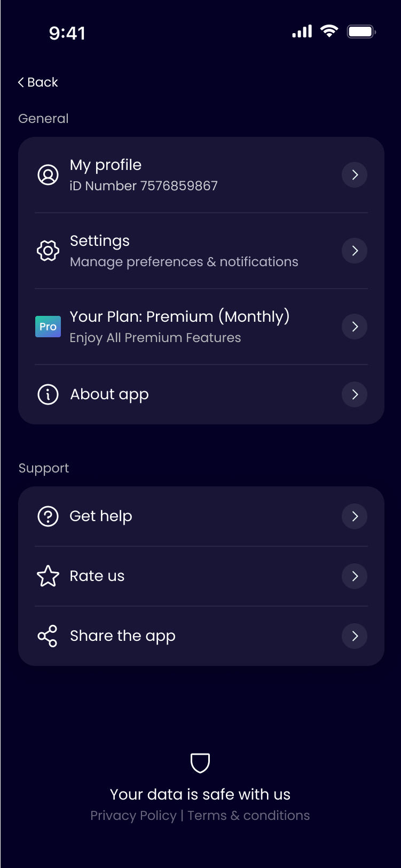Tap the battery indicator in the status bar
This screenshot has height=868, width=401.
pyautogui.click(x=361, y=32)
